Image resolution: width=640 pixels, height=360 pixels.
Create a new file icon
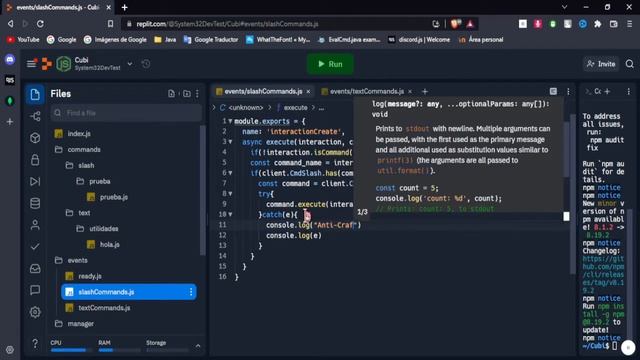(171, 94)
